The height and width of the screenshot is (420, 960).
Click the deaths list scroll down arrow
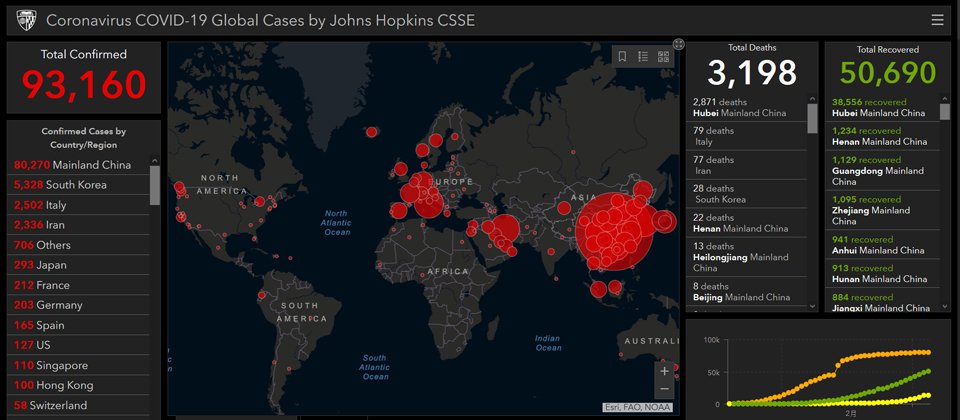tap(812, 306)
